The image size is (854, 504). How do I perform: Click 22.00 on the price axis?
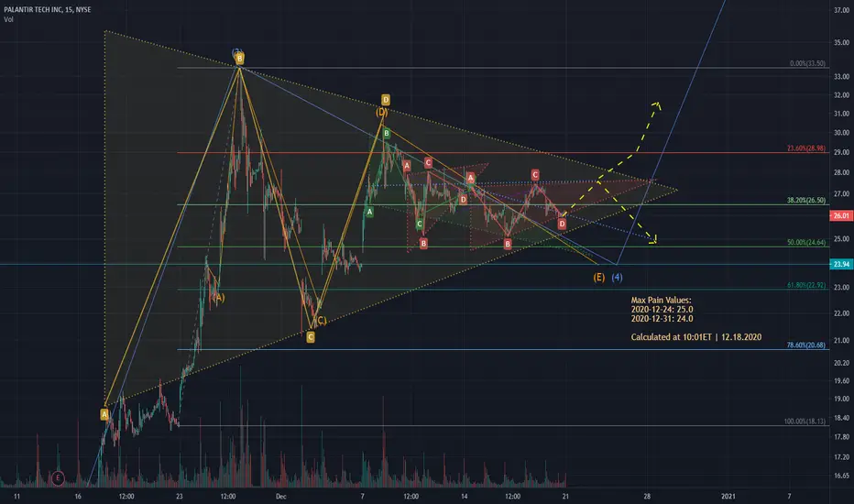click(841, 313)
